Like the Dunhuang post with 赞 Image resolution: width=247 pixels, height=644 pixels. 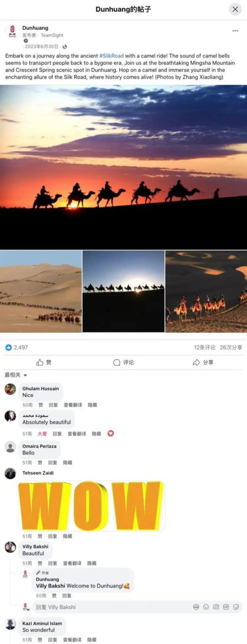[44, 362]
